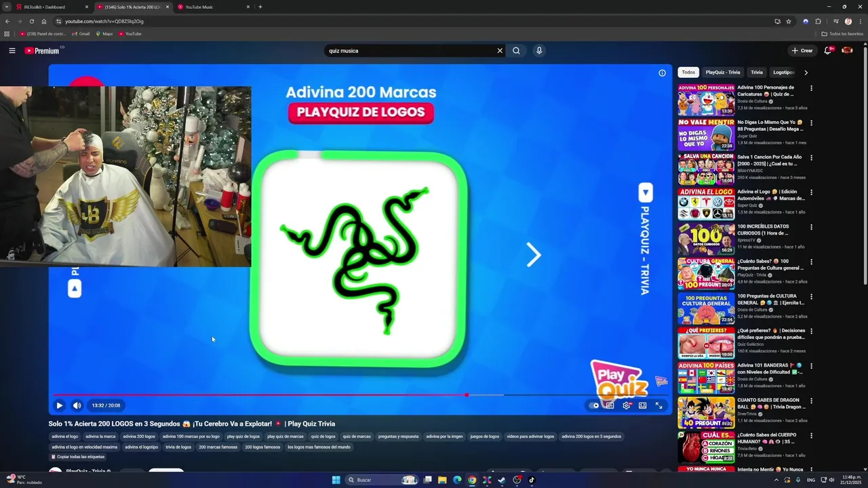Viewport: 868px width, 488px height.
Task: Switch to the YouTube Music browser tab
Action: tap(214, 7)
